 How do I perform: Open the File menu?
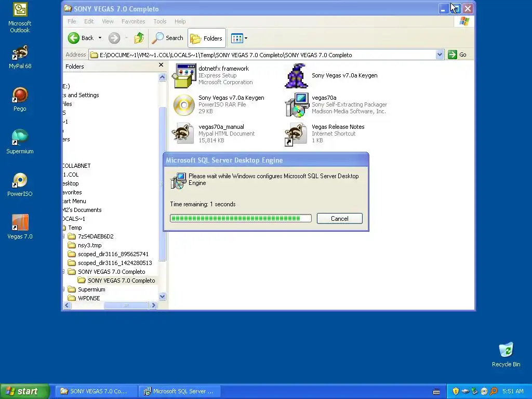tap(72, 21)
